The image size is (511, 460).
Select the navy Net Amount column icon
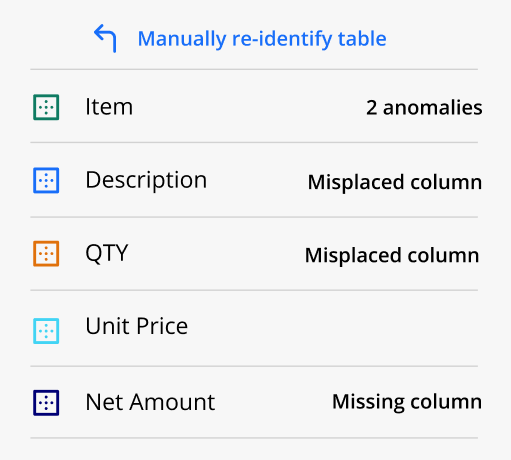[x=46, y=403]
